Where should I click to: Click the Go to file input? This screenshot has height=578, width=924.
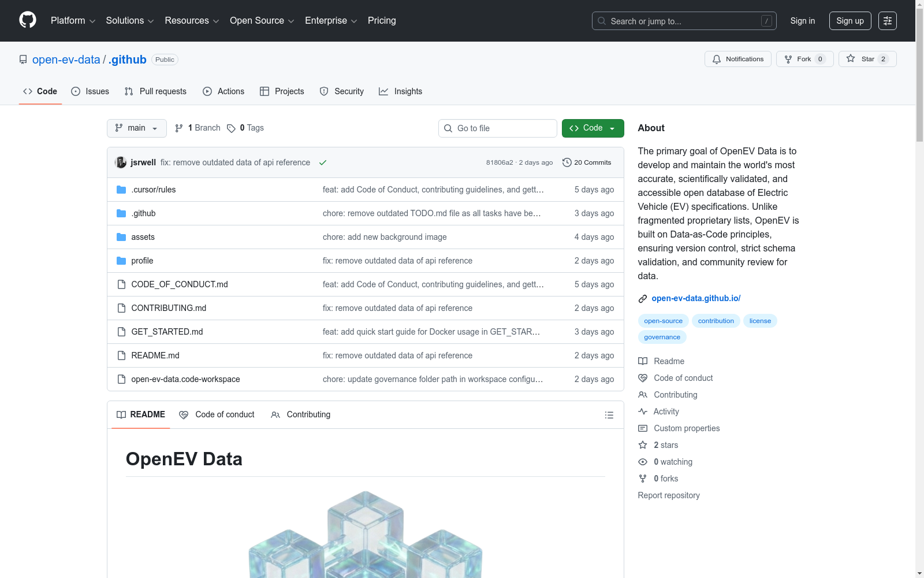(498, 128)
